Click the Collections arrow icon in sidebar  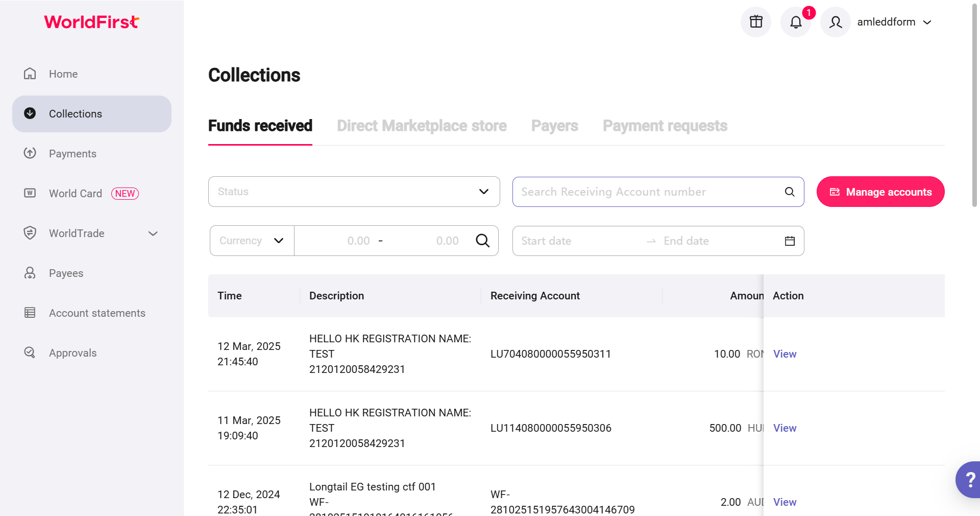[x=30, y=113]
